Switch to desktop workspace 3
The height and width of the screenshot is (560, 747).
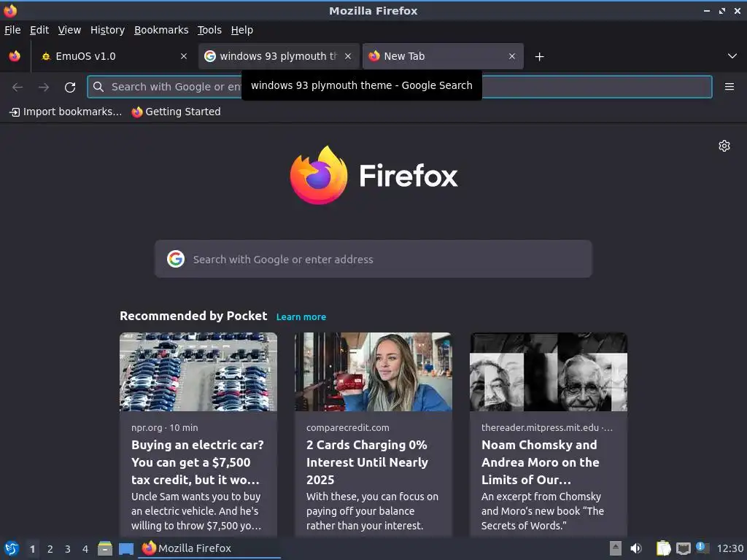68,549
